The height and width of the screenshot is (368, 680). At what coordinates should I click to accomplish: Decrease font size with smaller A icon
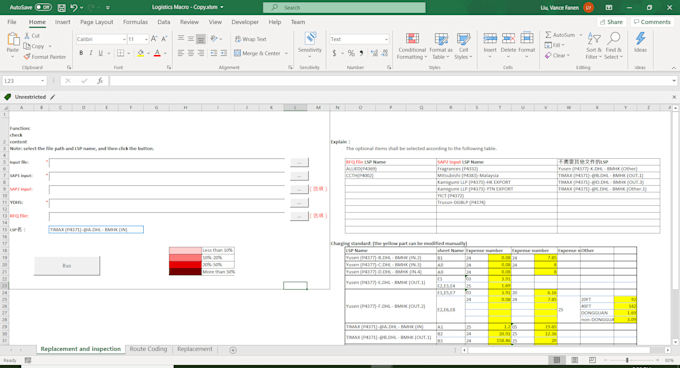[164, 39]
